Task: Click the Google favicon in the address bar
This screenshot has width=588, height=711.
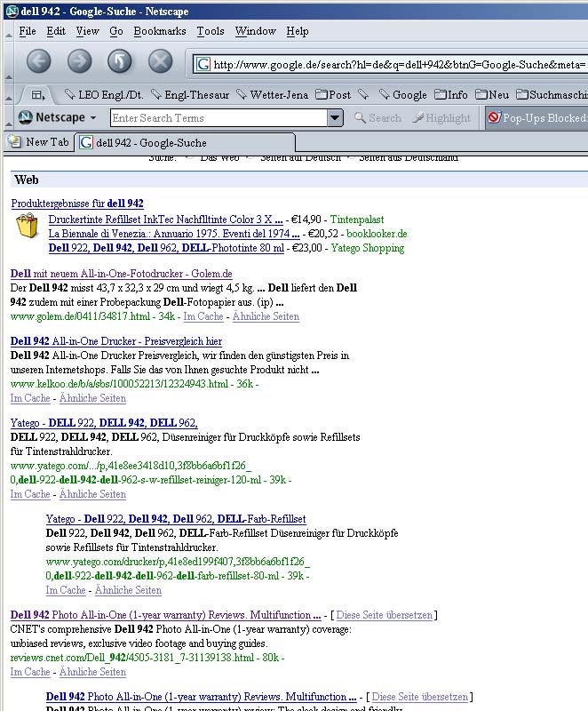Action: tap(203, 64)
